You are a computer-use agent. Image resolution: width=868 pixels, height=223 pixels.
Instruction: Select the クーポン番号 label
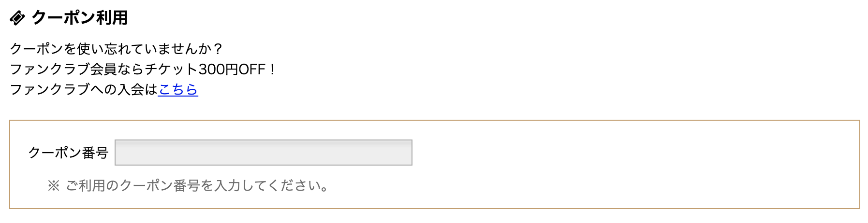pyautogui.click(x=68, y=153)
